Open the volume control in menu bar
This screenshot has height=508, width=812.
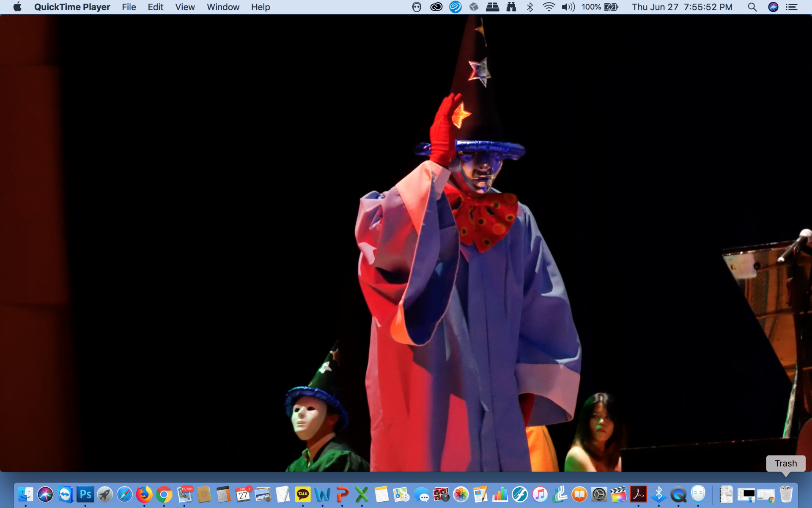(568, 7)
